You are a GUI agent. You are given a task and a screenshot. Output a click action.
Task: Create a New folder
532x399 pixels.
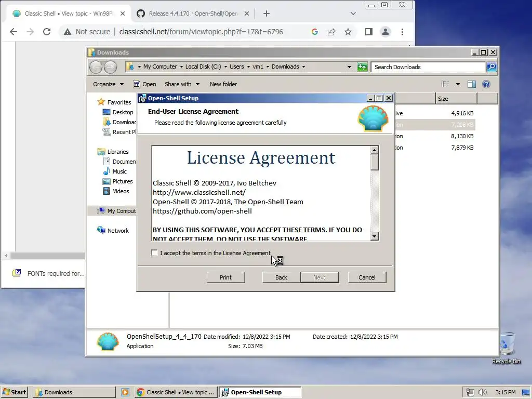point(223,84)
